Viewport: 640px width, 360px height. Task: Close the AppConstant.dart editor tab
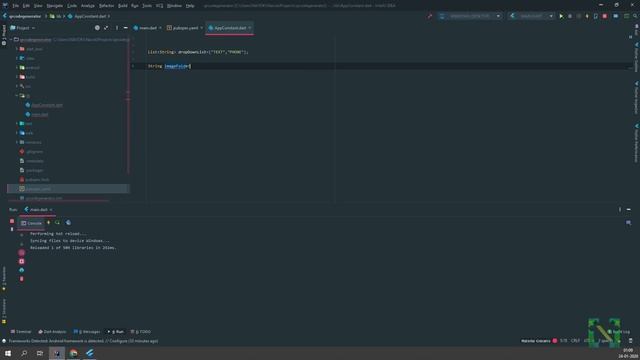click(x=250, y=28)
